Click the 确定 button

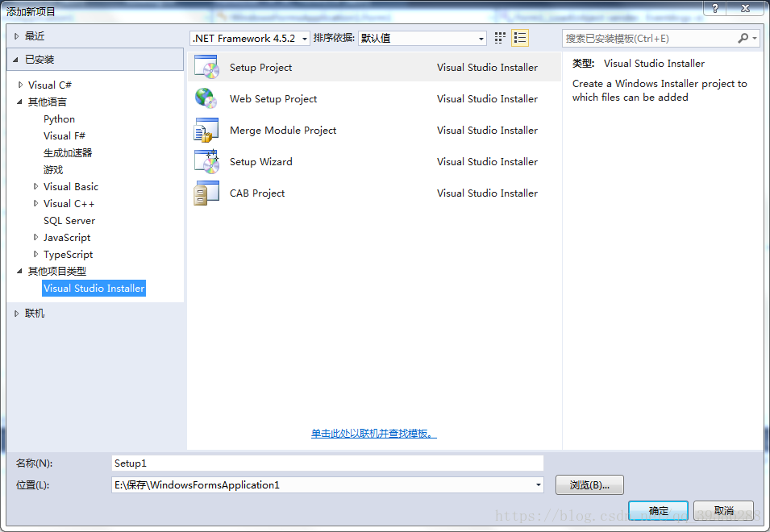pyautogui.click(x=659, y=511)
